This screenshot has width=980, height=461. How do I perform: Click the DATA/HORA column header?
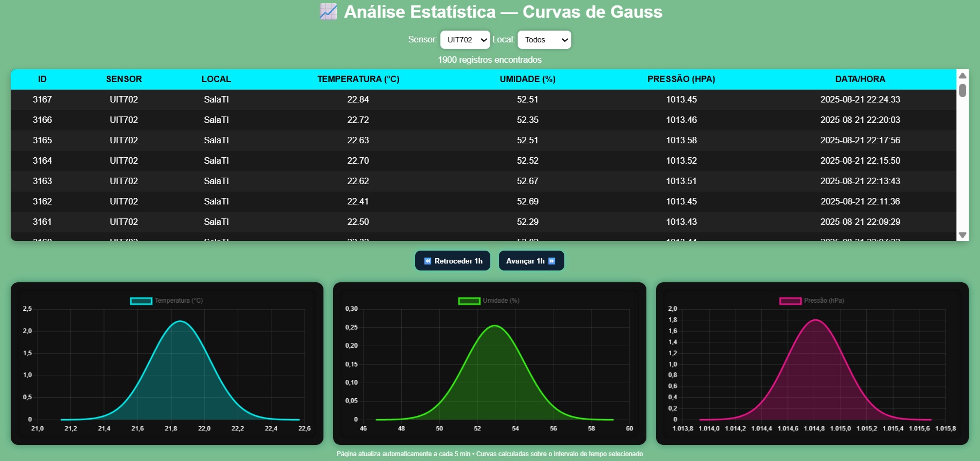860,79
